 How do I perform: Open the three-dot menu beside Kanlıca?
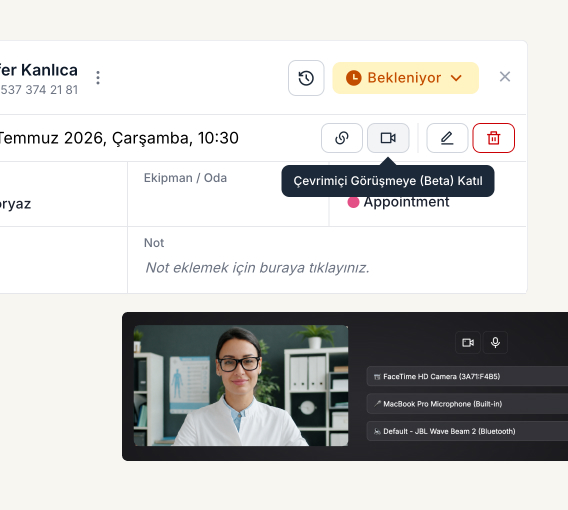point(98,78)
